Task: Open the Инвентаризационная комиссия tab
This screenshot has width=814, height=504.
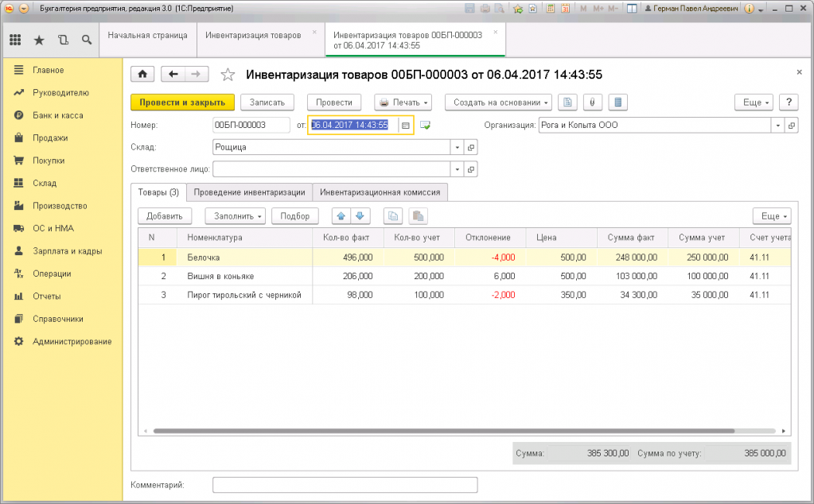Action: pyautogui.click(x=380, y=192)
